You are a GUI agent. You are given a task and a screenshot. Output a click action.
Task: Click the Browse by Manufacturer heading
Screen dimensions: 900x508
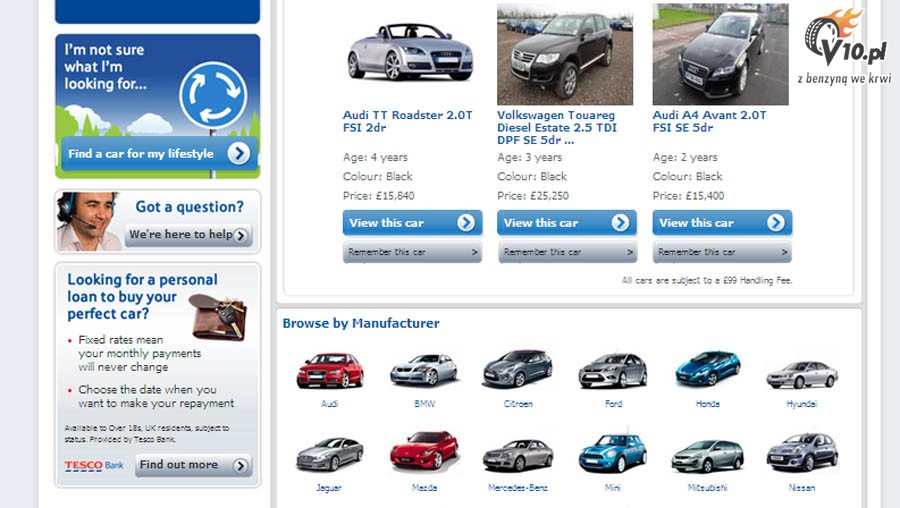coord(361,323)
